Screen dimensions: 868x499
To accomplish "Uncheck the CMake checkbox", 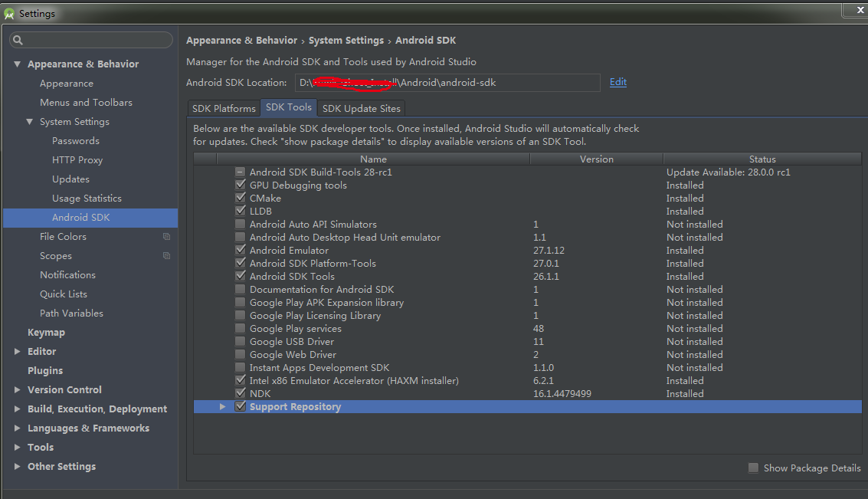I will pyautogui.click(x=241, y=199).
